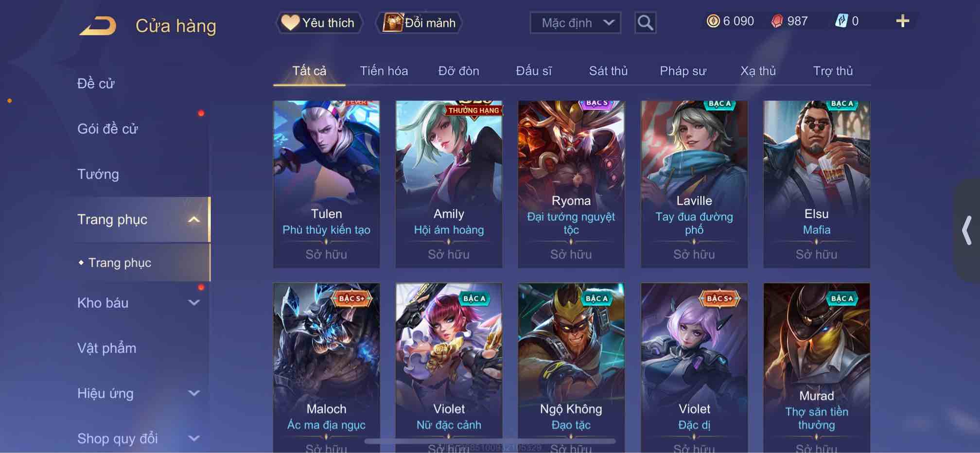The width and height of the screenshot is (980, 453).
Task: Tap the golden back arrow icon
Action: tap(98, 26)
